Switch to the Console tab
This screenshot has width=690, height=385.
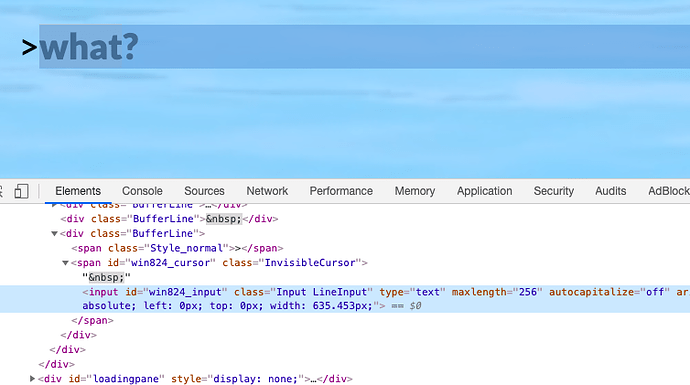142,191
